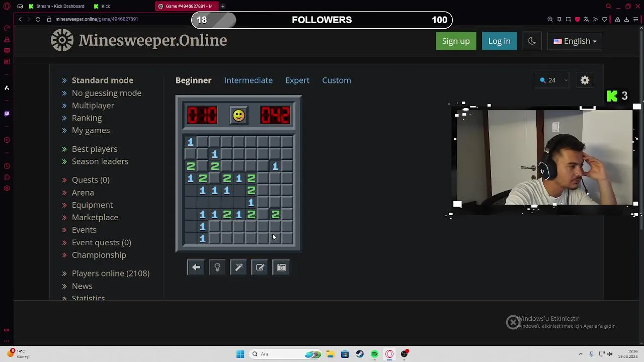644x362 pixels.
Task: Open Season leaders page
Action: point(100,161)
